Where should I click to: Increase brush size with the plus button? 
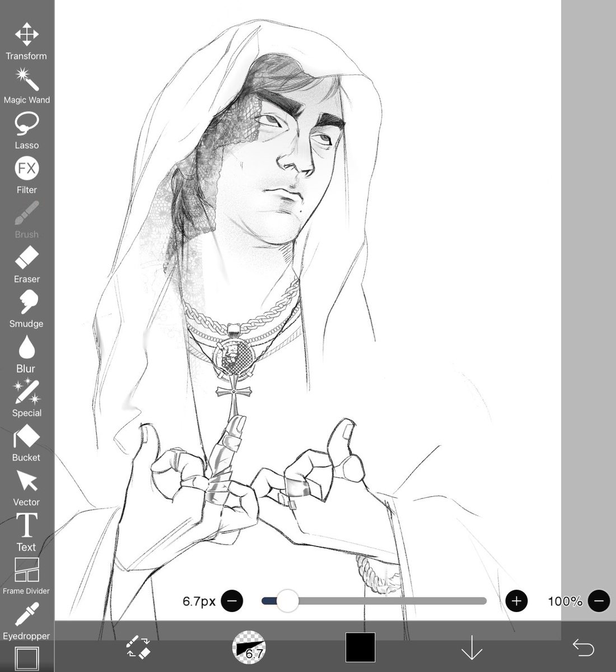pyautogui.click(x=516, y=601)
